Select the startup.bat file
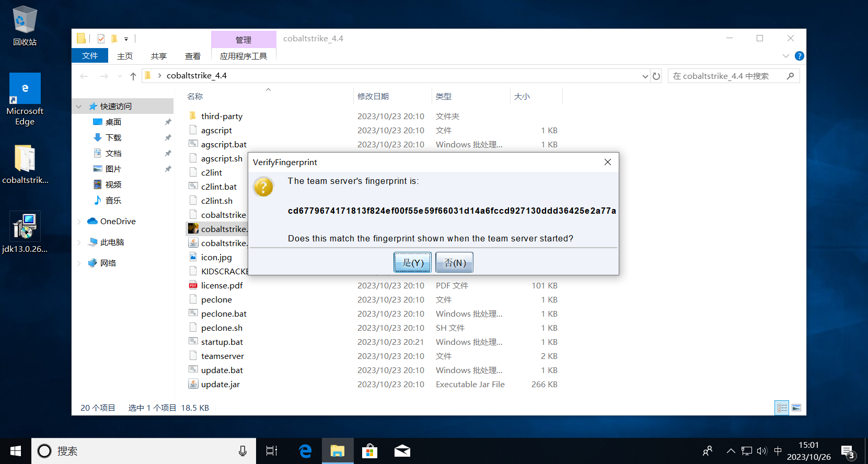Screen dimensions: 868x464 (x=222, y=342)
